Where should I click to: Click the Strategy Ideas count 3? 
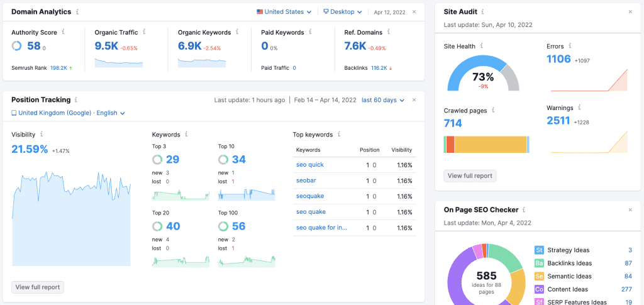(630, 250)
